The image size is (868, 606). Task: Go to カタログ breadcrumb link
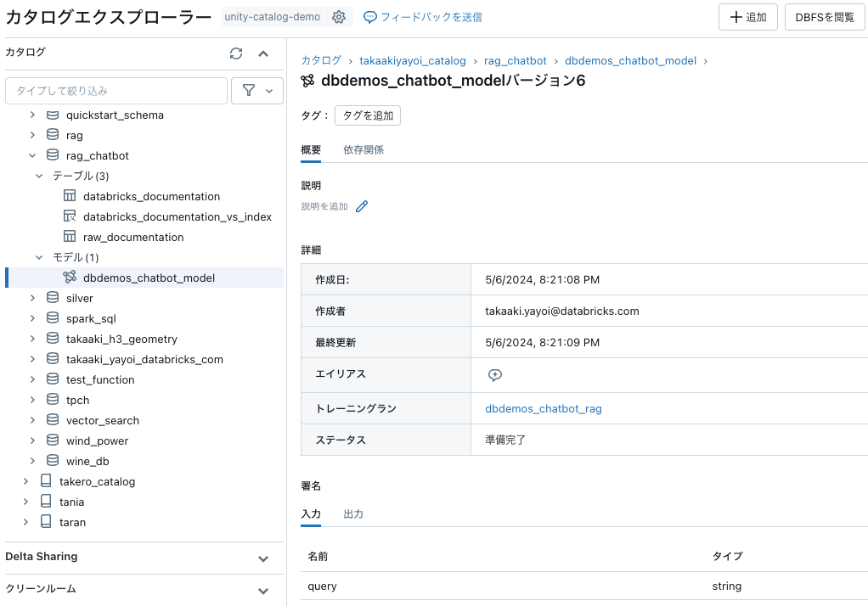point(321,61)
